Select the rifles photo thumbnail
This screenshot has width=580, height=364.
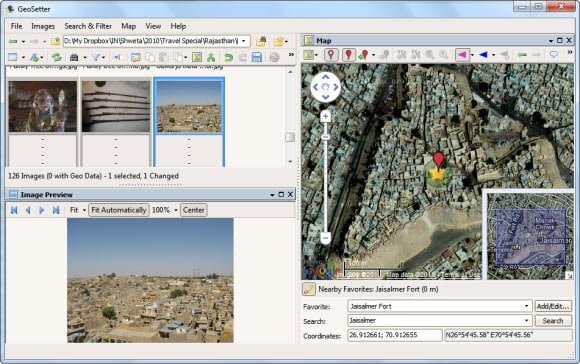(116, 107)
